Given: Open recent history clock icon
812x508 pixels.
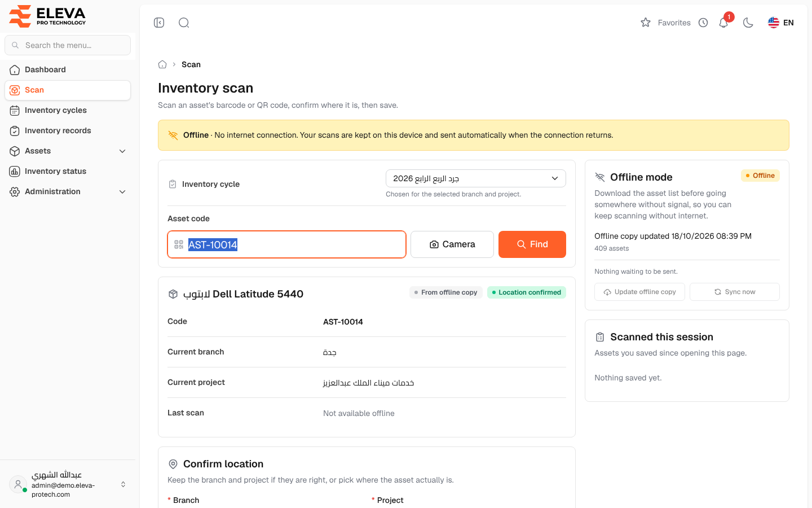Looking at the screenshot, I should pos(703,23).
